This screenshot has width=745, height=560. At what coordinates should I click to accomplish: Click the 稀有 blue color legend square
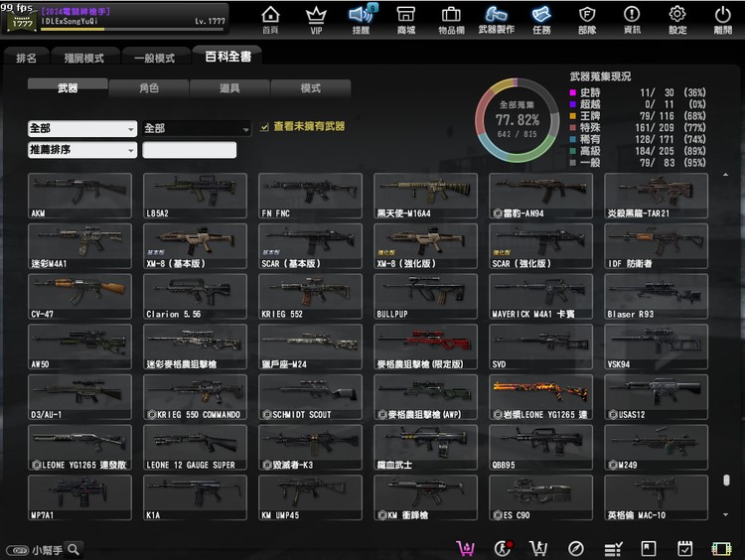[x=572, y=139]
